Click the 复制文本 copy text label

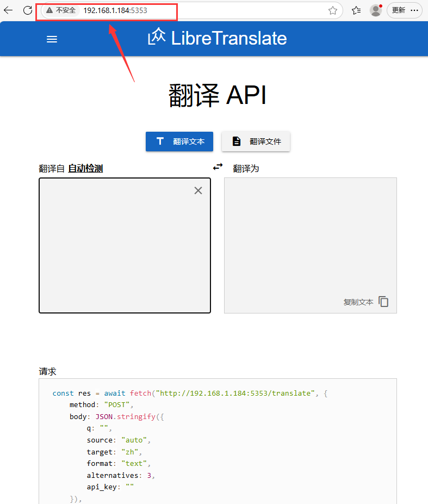358,302
